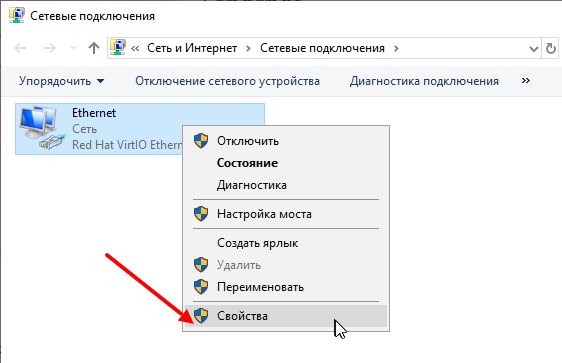This screenshot has width=562, height=363.
Task: Click shield icon beside Отключить
Action: [201, 141]
